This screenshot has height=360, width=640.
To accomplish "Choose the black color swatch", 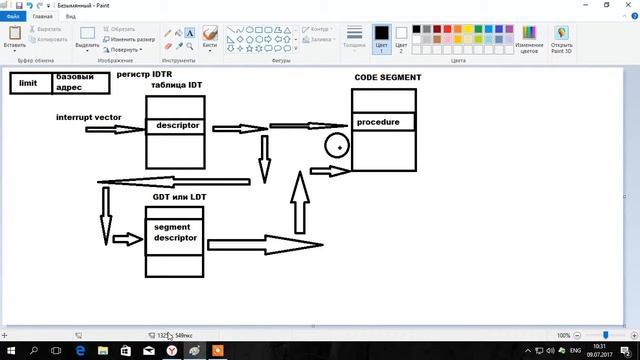I will (416, 29).
